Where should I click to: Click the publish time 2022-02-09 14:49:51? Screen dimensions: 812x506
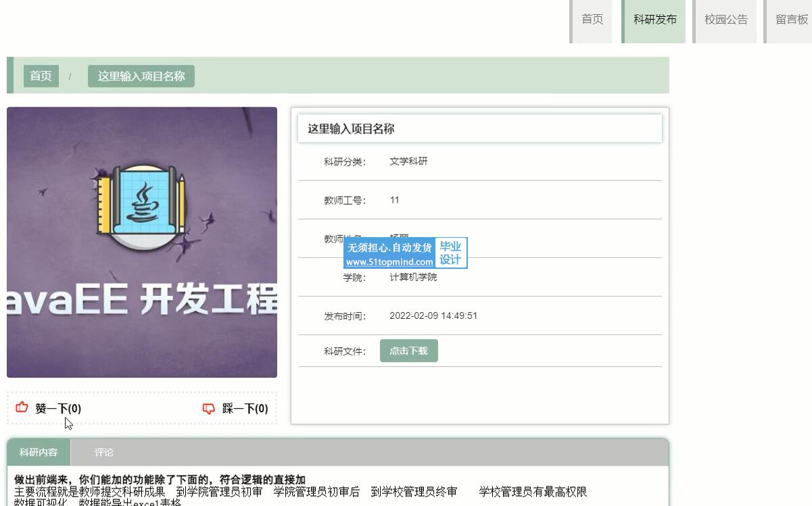pos(433,315)
